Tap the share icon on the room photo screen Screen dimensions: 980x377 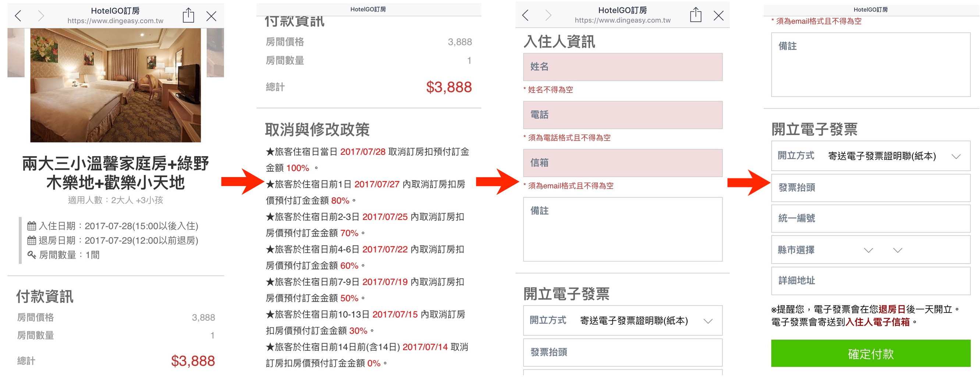coord(188,15)
